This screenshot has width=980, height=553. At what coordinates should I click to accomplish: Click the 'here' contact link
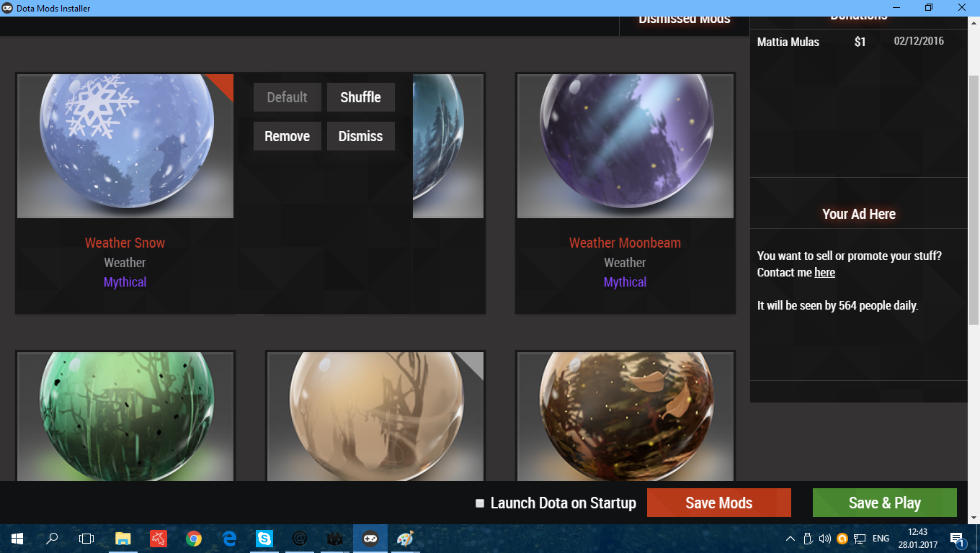(x=824, y=273)
